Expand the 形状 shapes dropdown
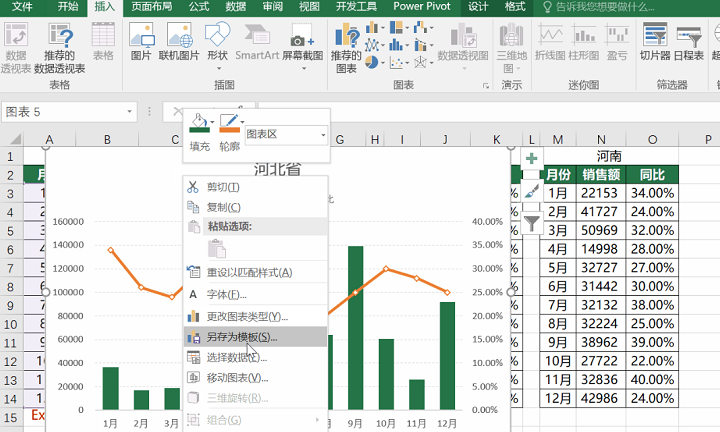 [x=217, y=43]
